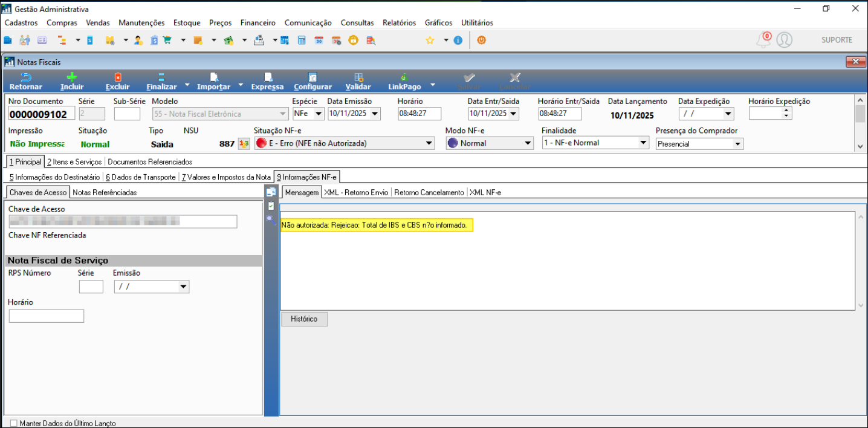Open the Notas Referênciadas tab
This screenshot has width=868, height=428.
[x=105, y=192]
